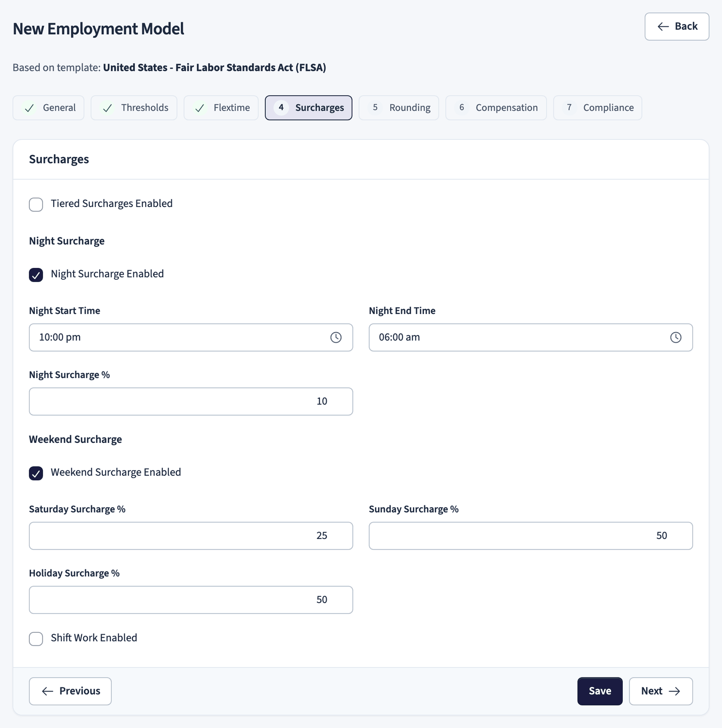Return to the Previous step
The image size is (722, 728).
coord(70,691)
